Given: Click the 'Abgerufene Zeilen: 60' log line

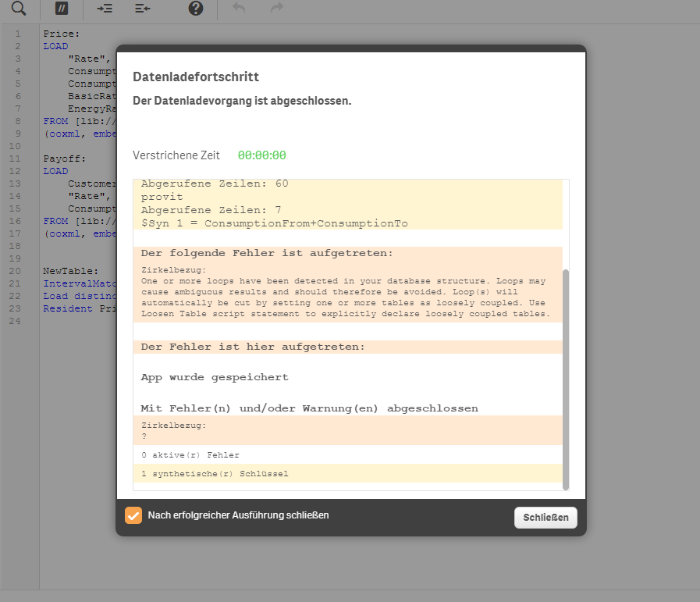Looking at the screenshot, I should click(x=215, y=183).
